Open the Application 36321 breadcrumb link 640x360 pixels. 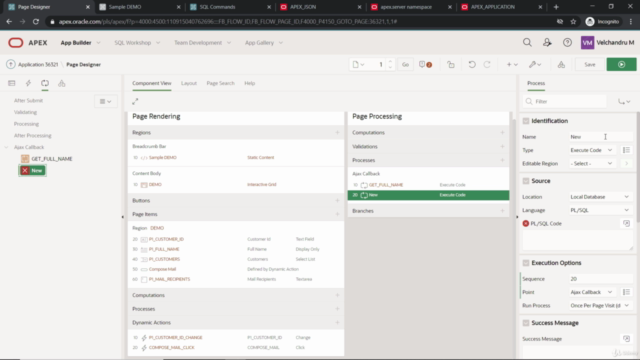click(38, 64)
